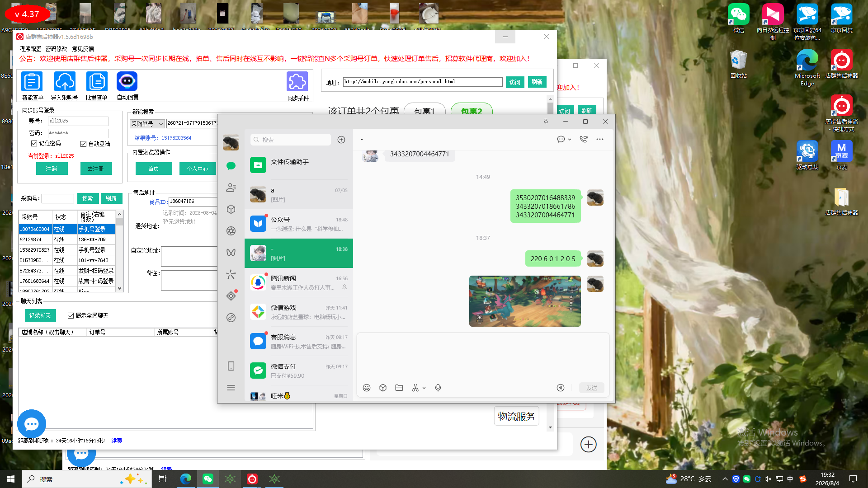Click the 续费 renewal link
868x488 pixels.
tap(117, 441)
